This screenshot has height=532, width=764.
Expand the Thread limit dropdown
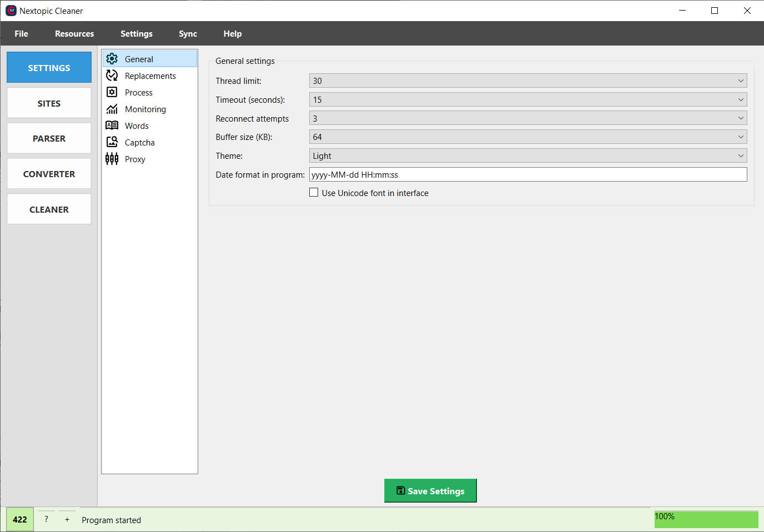(527, 81)
